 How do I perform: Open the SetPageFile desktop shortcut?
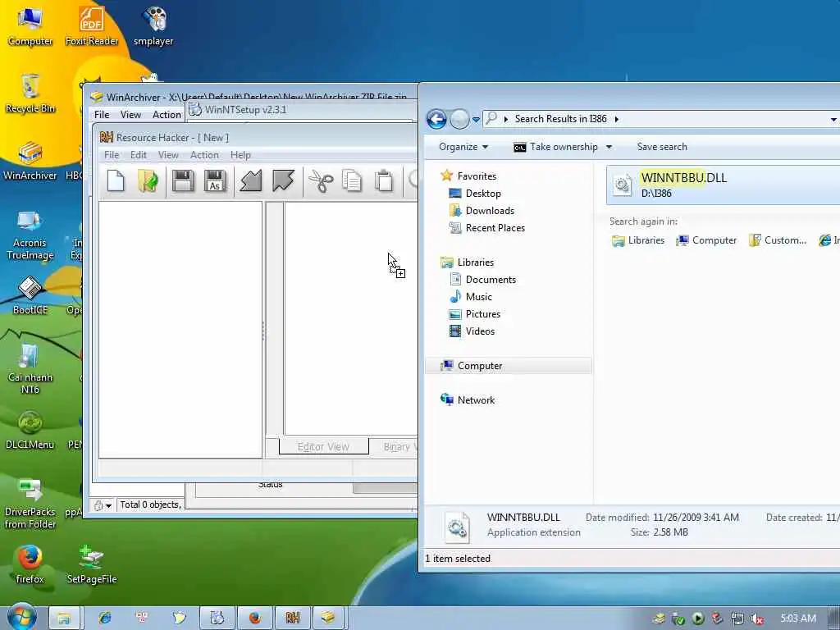(92, 564)
